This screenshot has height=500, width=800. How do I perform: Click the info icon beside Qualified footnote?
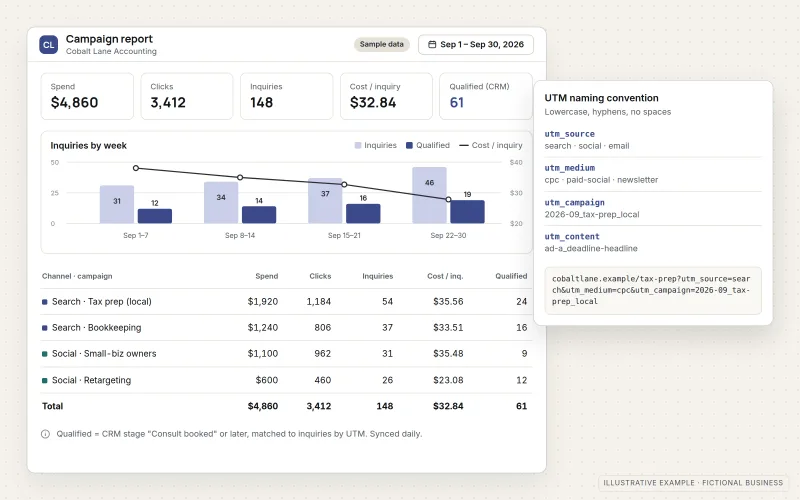pyautogui.click(x=45, y=434)
